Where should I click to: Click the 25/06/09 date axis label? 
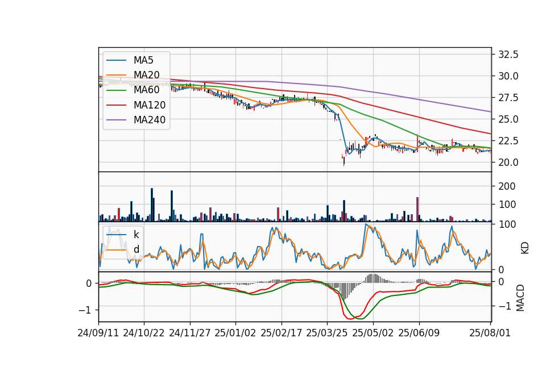pyautogui.click(x=419, y=333)
